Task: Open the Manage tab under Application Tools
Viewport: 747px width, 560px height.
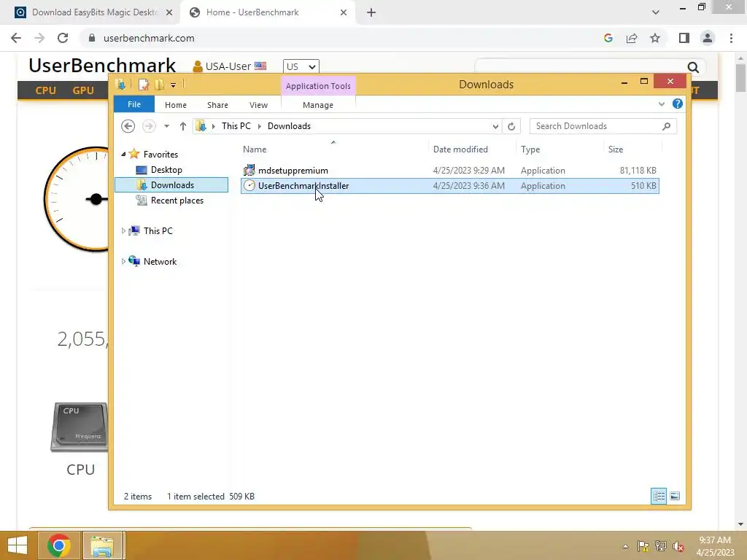Action: coord(318,105)
